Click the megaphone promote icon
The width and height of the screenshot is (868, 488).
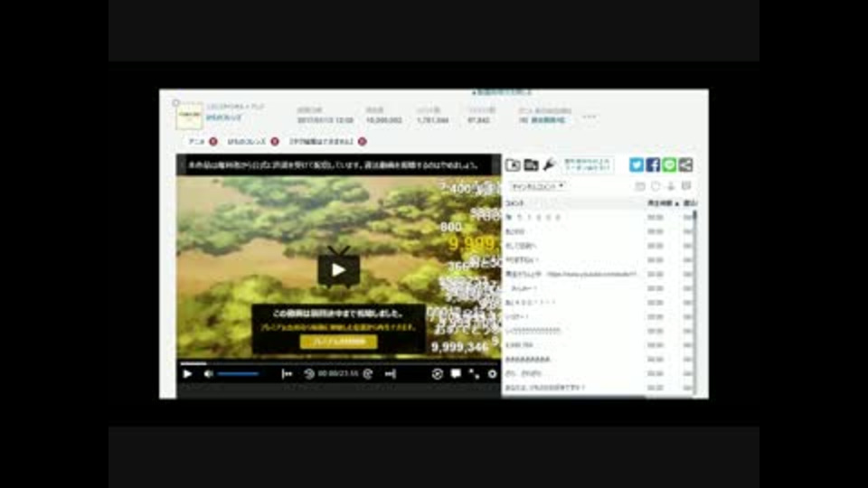(549, 164)
